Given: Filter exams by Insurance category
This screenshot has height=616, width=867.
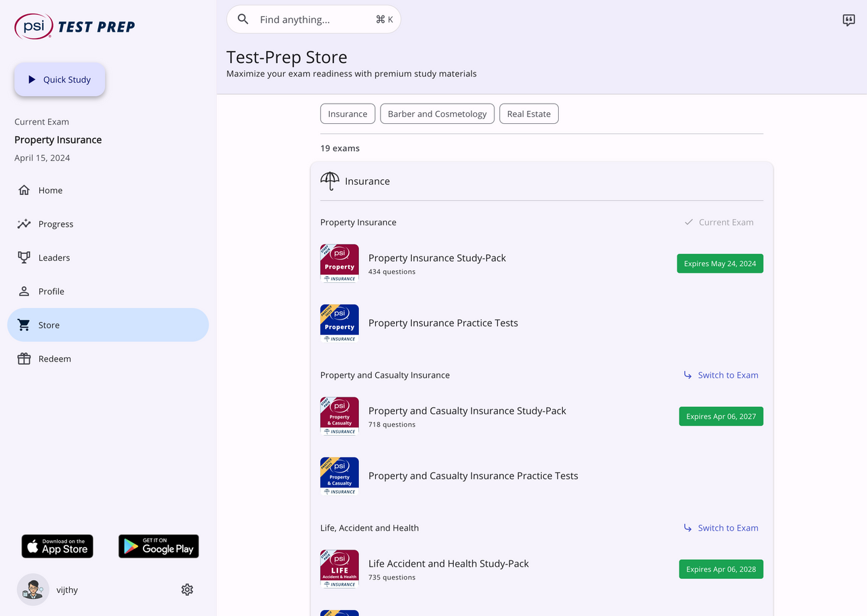Looking at the screenshot, I should (347, 114).
